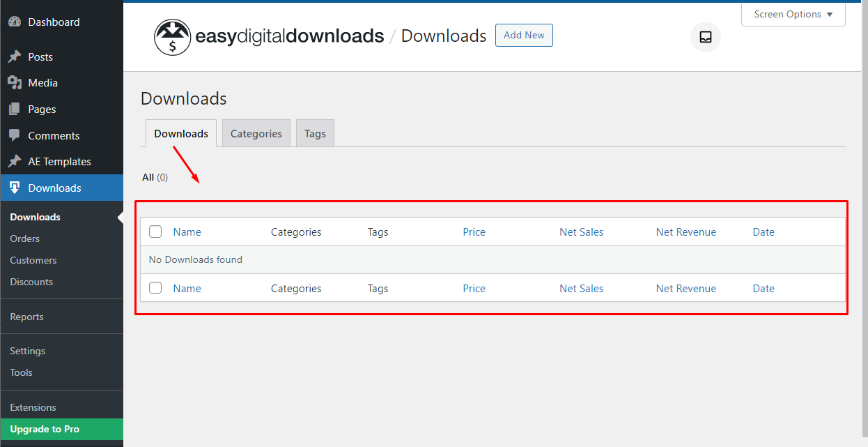
Task: Check the select-all box in table header
Action: [155, 231]
